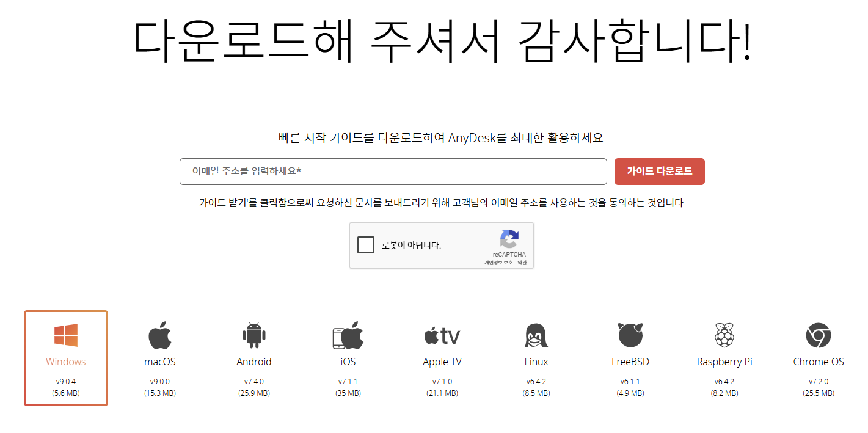Click the reCAPTCHA logo icon
Image resolution: width=868 pixels, height=433 pixels.
click(x=509, y=238)
